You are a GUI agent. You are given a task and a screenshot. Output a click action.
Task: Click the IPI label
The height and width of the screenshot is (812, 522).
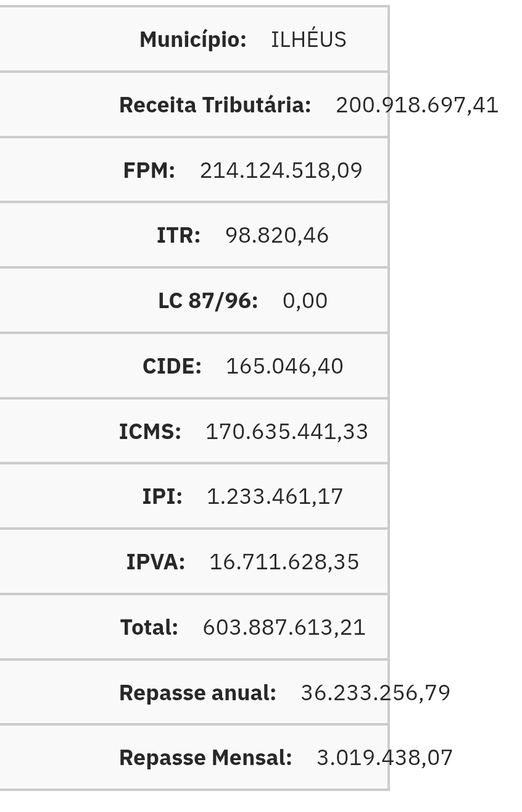162,496
